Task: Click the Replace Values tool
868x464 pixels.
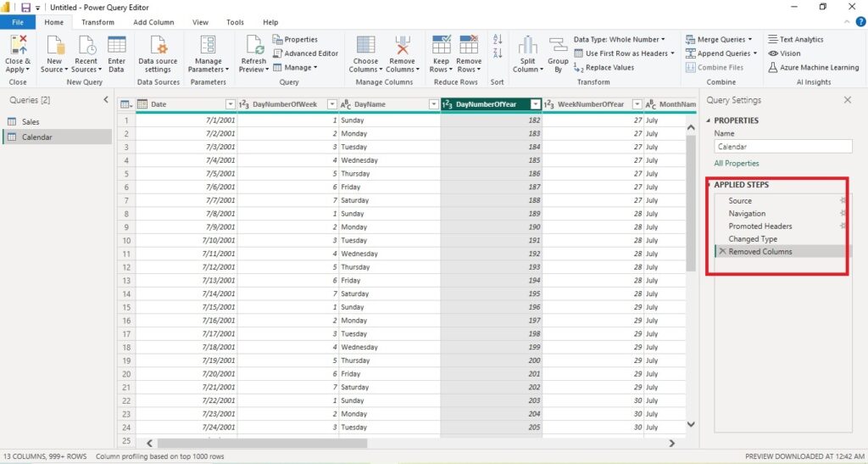Action: [x=604, y=68]
